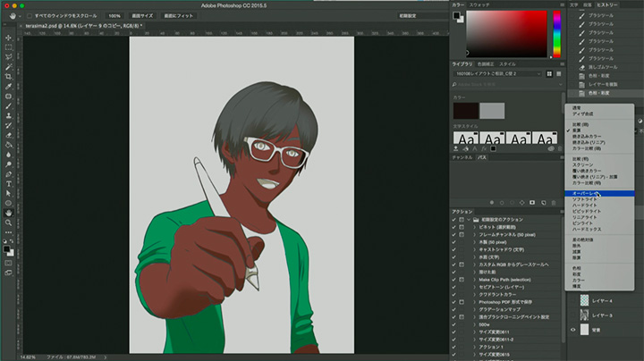Click inside the color picker field

(x=506, y=34)
